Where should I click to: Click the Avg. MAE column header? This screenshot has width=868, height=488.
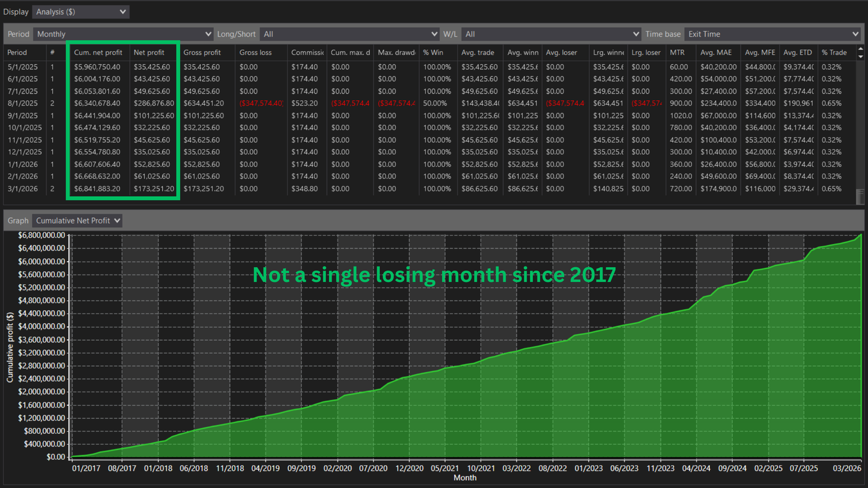click(x=716, y=53)
